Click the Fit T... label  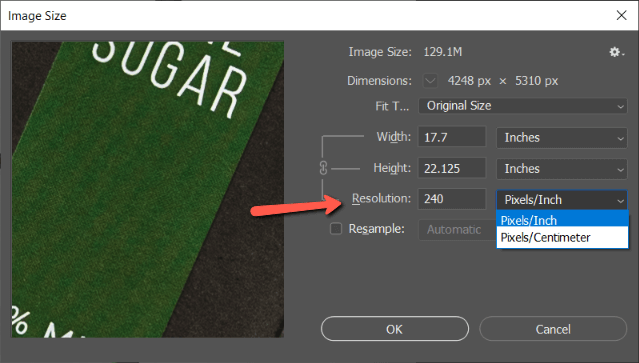coord(392,106)
